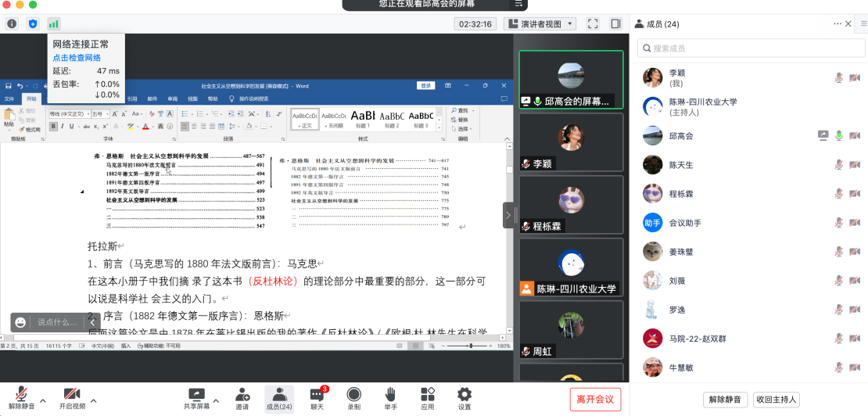Click the 收回主持人 button

click(777, 400)
